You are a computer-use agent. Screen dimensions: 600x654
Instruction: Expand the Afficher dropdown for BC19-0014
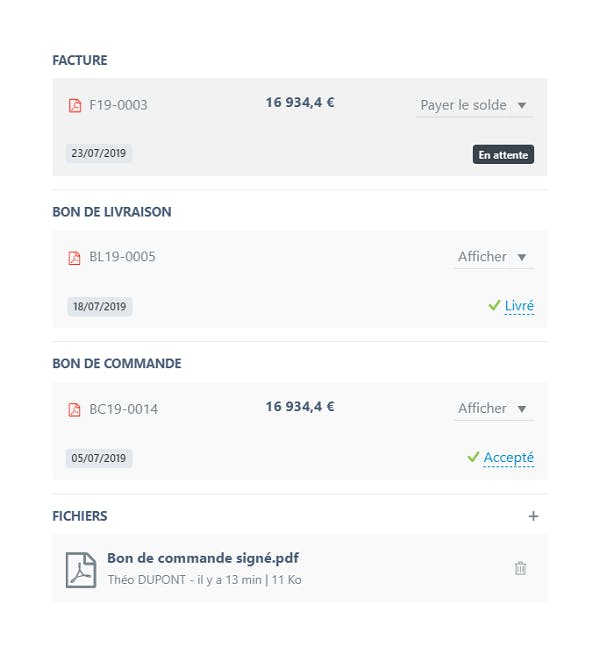point(494,408)
